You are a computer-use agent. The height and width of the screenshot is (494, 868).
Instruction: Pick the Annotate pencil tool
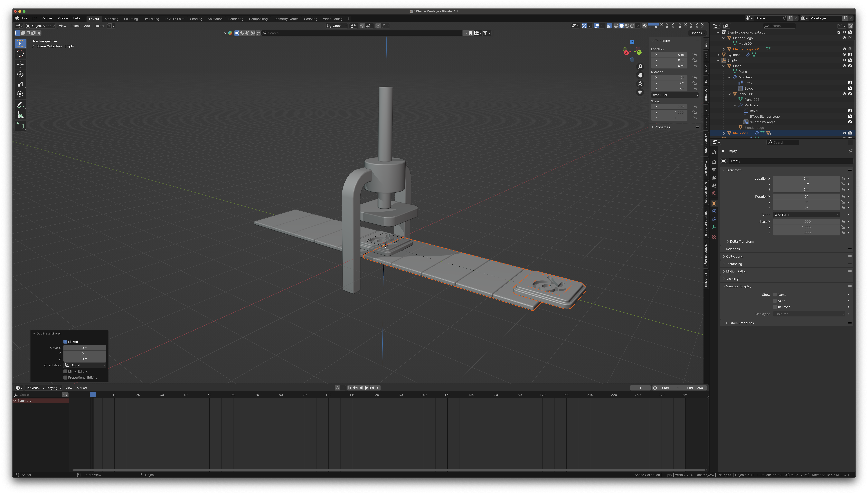[20, 105]
